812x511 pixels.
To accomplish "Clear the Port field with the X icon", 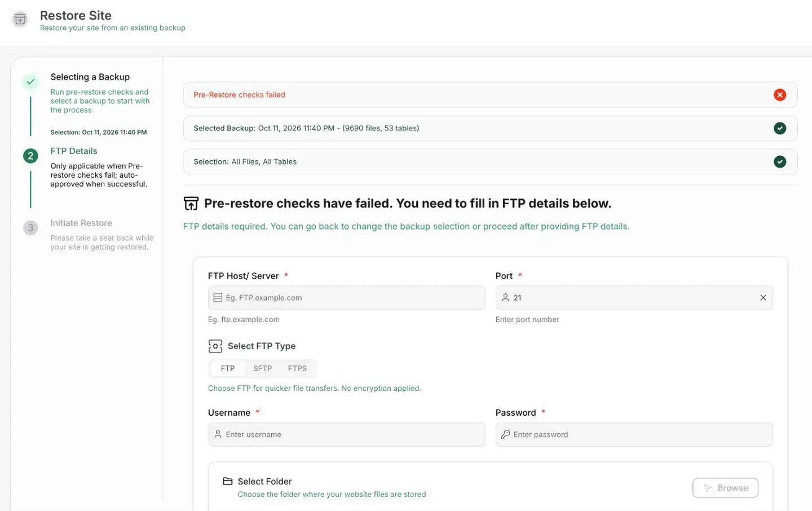I will click(x=763, y=298).
